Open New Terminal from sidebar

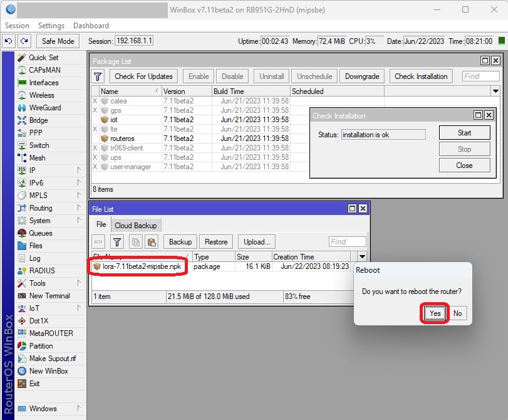pos(49,296)
